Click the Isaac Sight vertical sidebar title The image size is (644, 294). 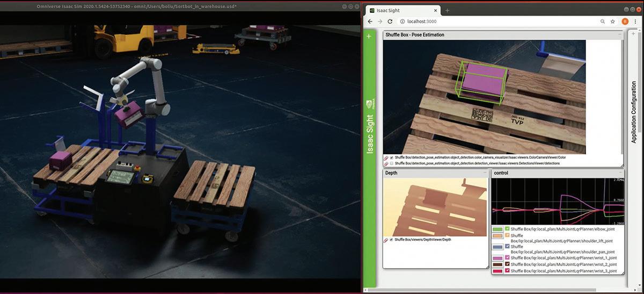pos(369,134)
